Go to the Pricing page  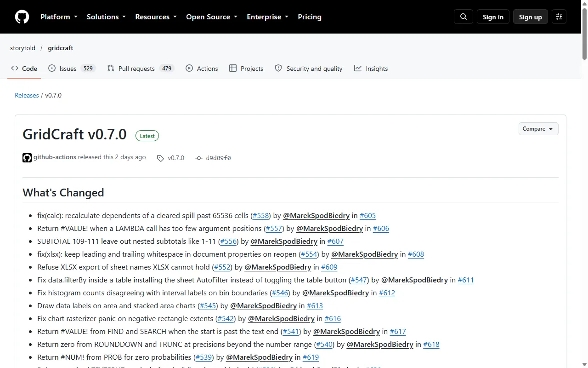[x=310, y=17]
